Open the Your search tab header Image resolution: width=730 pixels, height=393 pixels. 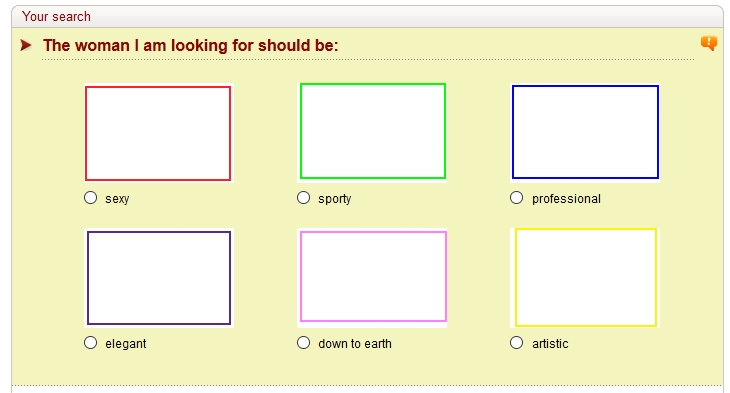[x=56, y=17]
